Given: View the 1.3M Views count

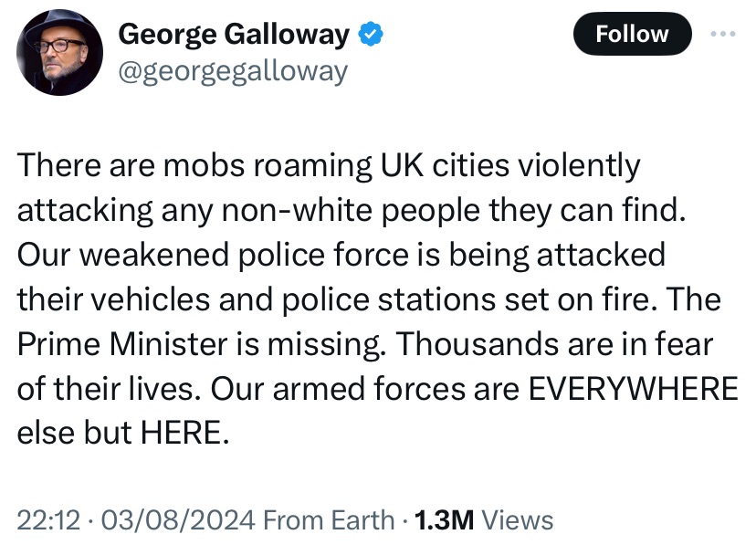Looking at the screenshot, I should pyautogui.click(x=484, y=520).
